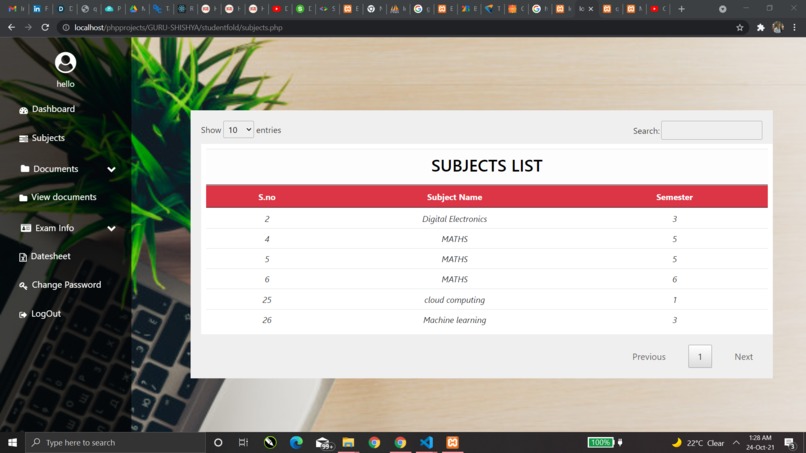Open XAMPP from taskbar
Screen dimensions: 806x453
point(452,443)
